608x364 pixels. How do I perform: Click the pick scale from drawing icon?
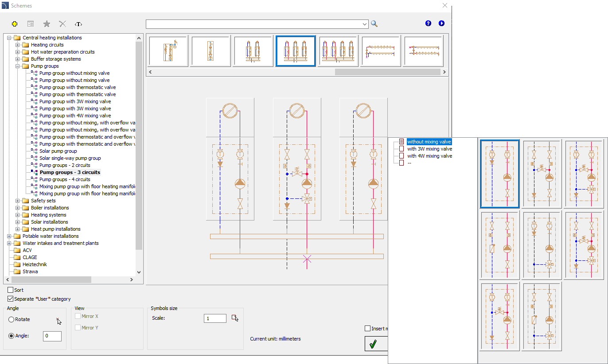coord(235,318)
